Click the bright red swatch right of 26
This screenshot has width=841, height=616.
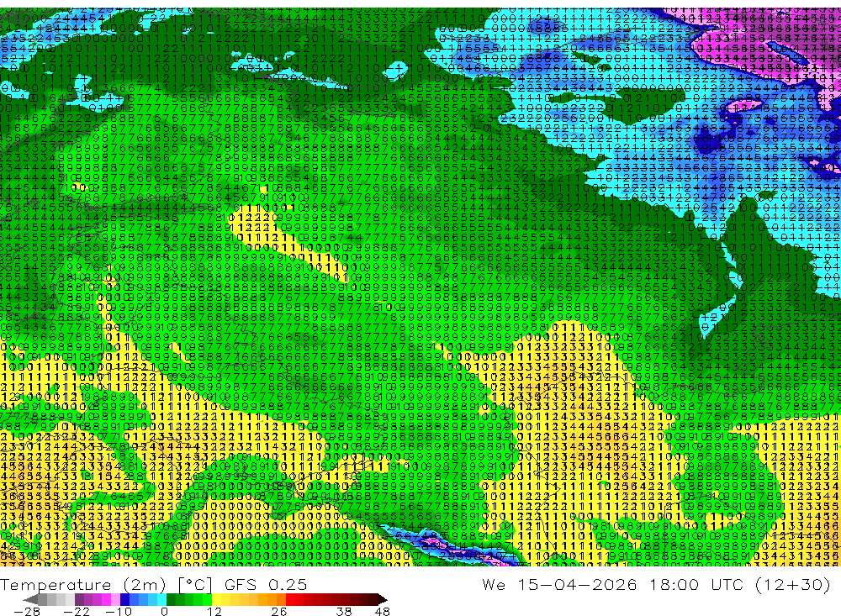coord(290,599)
